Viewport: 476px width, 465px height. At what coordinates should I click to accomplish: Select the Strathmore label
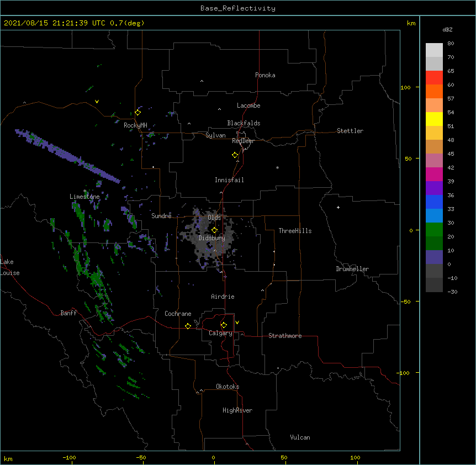coord(285,336)
